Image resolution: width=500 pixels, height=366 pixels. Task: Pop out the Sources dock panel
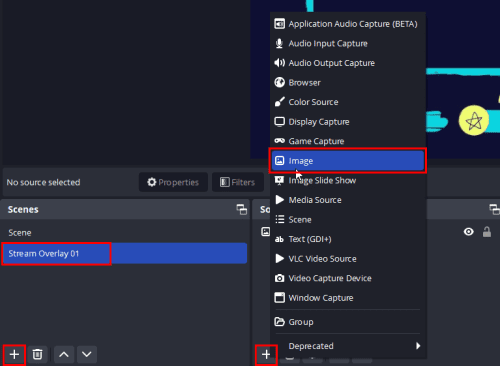(494, 209)
